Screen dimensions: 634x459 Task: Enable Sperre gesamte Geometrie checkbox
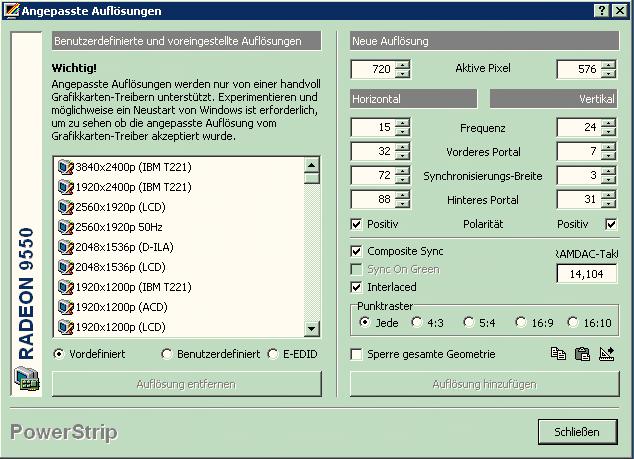pyautogui.click(x=357, y=354)
